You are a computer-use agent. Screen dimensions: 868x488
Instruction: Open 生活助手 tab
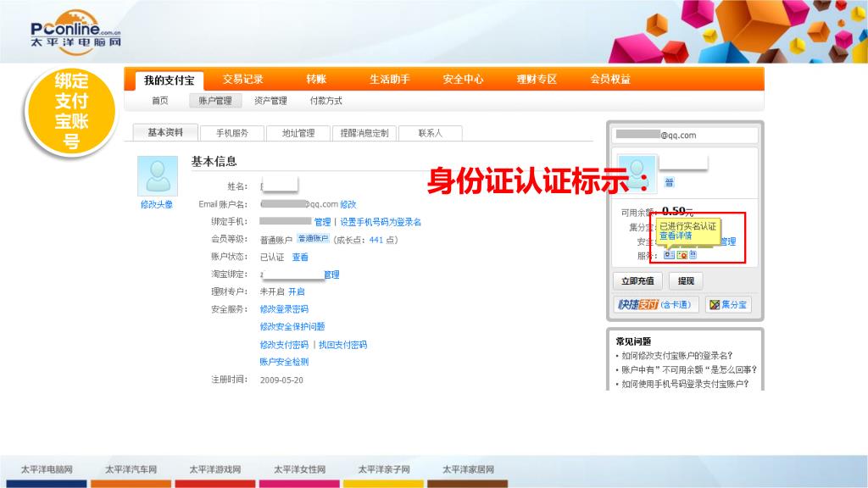(389, 79)
